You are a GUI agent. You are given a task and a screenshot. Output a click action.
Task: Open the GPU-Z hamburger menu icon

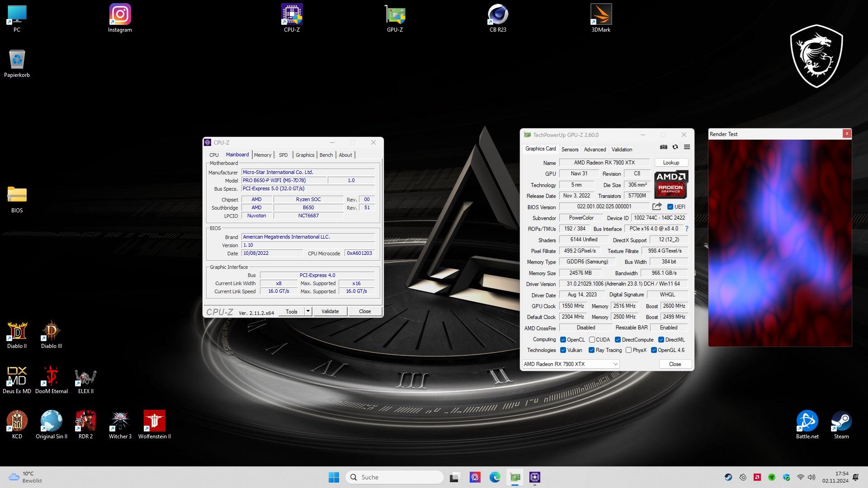[687, 147]
